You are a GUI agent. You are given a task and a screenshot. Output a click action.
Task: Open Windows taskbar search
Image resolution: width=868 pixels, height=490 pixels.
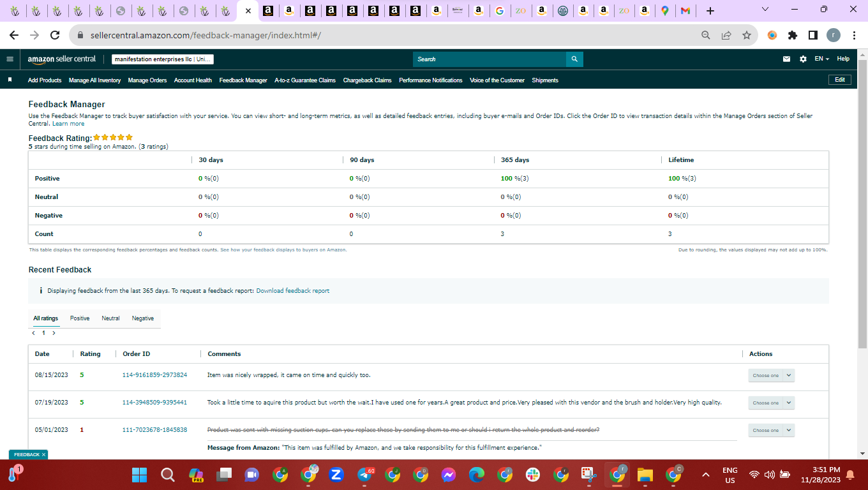pyautogui.click(x=167, y=475)
